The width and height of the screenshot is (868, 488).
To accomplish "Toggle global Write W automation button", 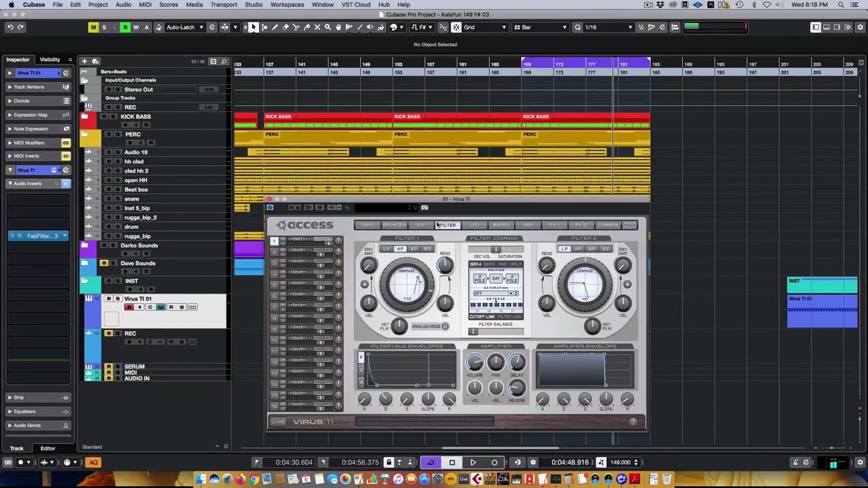I will tap(136, 27).
